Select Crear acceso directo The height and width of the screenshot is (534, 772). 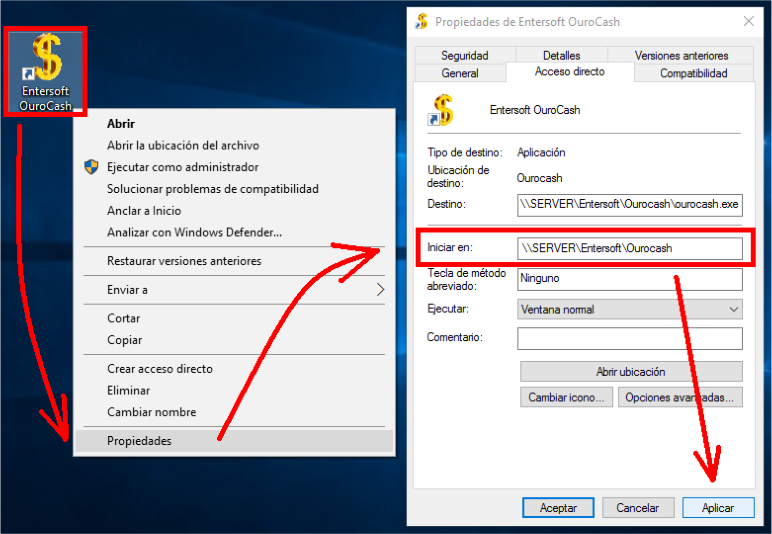tap(235, 369)
